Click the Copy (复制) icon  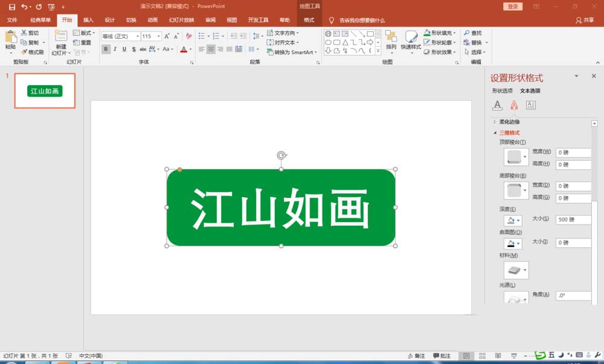tap(24, 42)
